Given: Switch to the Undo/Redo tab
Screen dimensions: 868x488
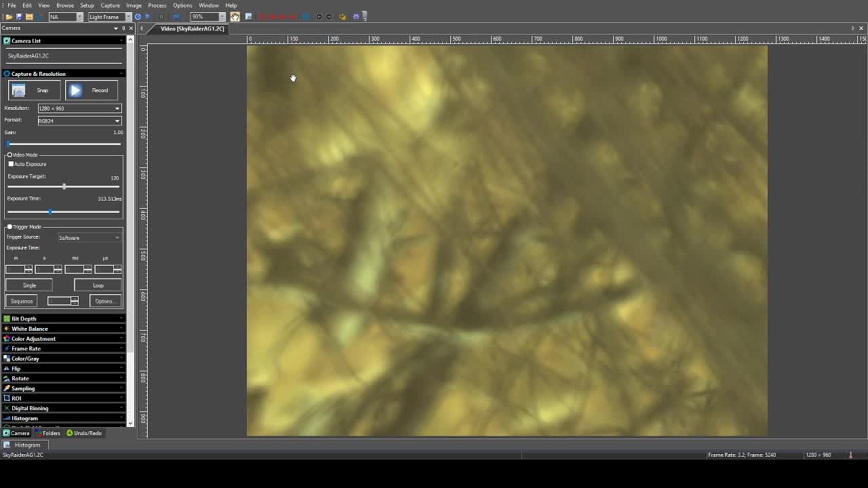Looking at the screenshot, I should [x=84, y=433].
